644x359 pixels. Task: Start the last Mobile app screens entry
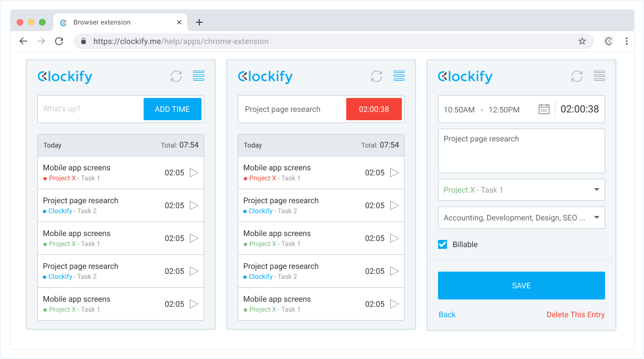pos(194,304)
